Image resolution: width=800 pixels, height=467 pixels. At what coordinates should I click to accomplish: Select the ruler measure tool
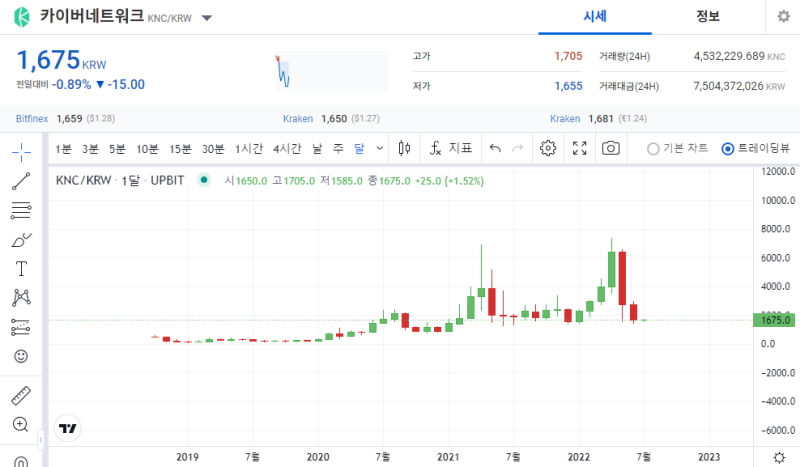point(21,396)
